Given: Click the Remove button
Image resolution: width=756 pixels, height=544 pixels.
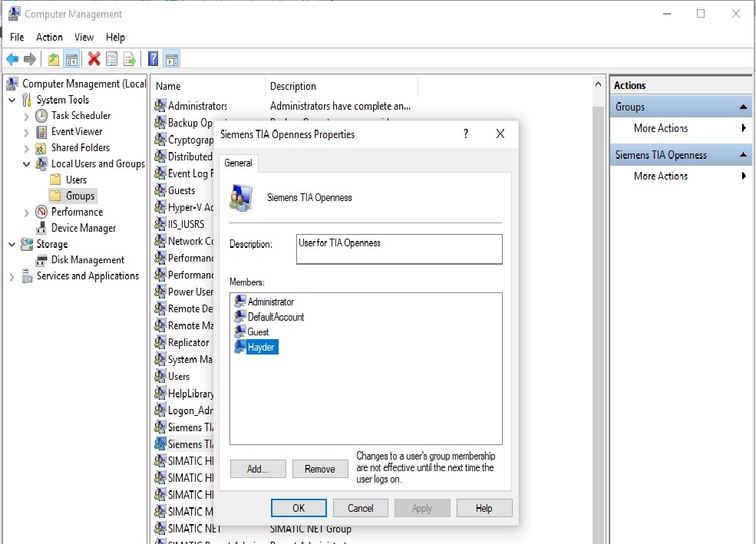Looking at the screenshot, I should (x=319, y=469).
